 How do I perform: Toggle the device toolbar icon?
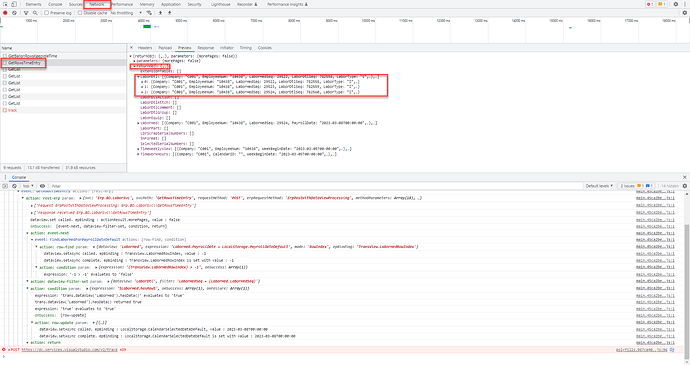(x=14, y=4)
